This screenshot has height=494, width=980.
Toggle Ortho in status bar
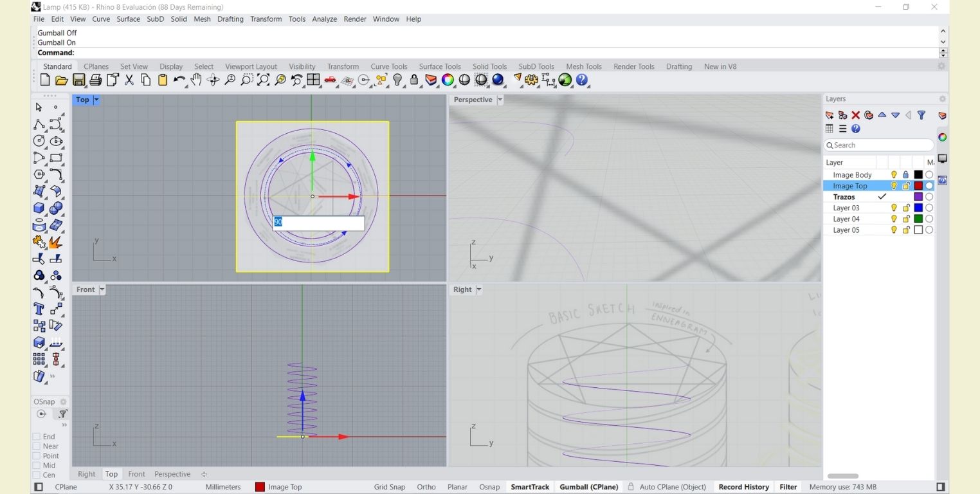[x=426, y=487]
